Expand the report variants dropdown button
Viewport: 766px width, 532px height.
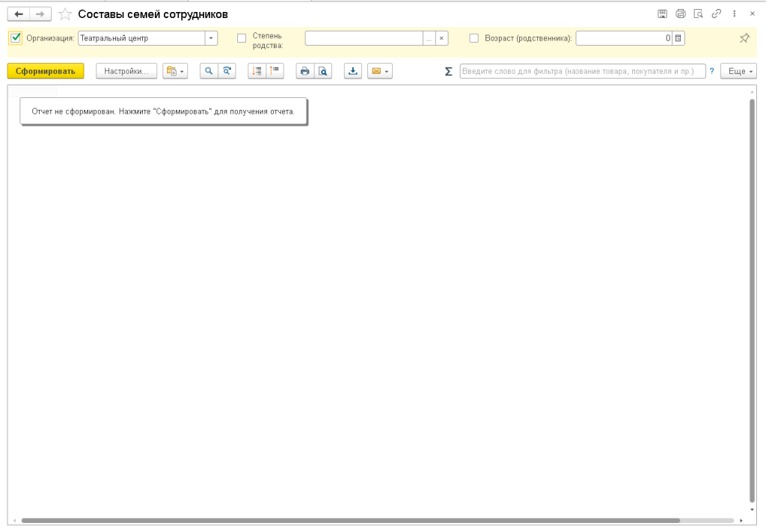click(x=175, y=71)
